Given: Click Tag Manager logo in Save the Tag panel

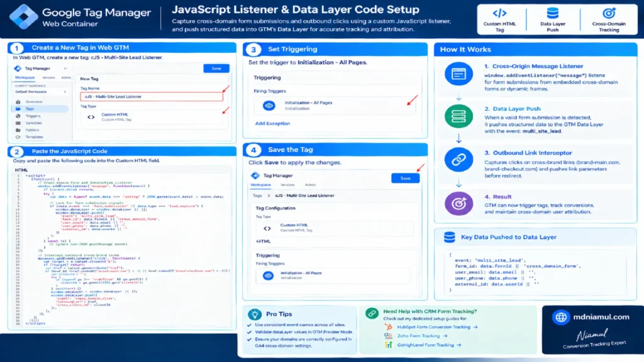Looking at the screenshot, I should pos(255,176).
